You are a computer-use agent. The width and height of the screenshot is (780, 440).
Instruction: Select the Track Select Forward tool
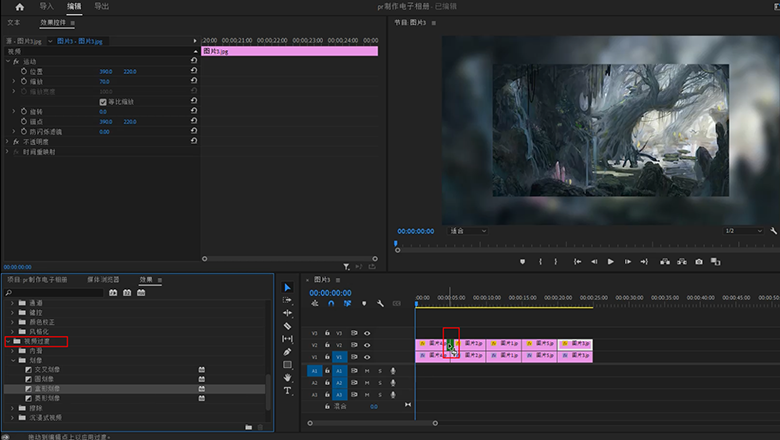point(287,300)
